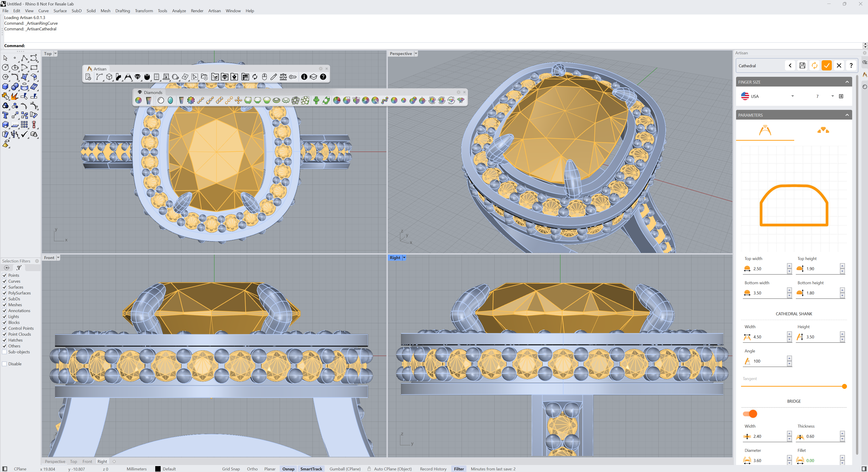Toggle the Surfaces selection filter

(x=4, y=287)
